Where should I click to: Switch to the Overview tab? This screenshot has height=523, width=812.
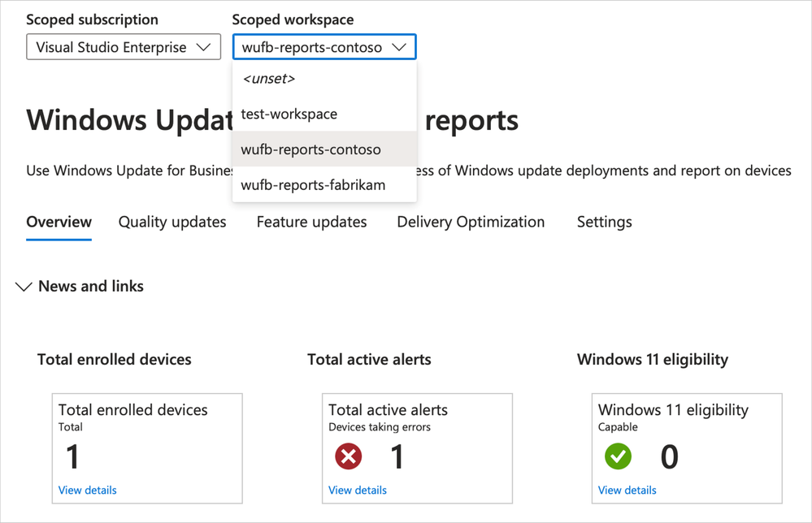click(x=59, y=222)
